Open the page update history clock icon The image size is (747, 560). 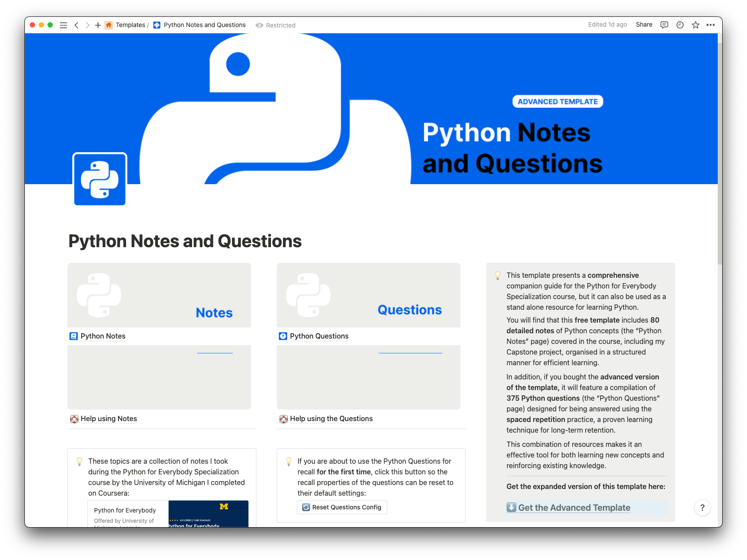(679, 25)
